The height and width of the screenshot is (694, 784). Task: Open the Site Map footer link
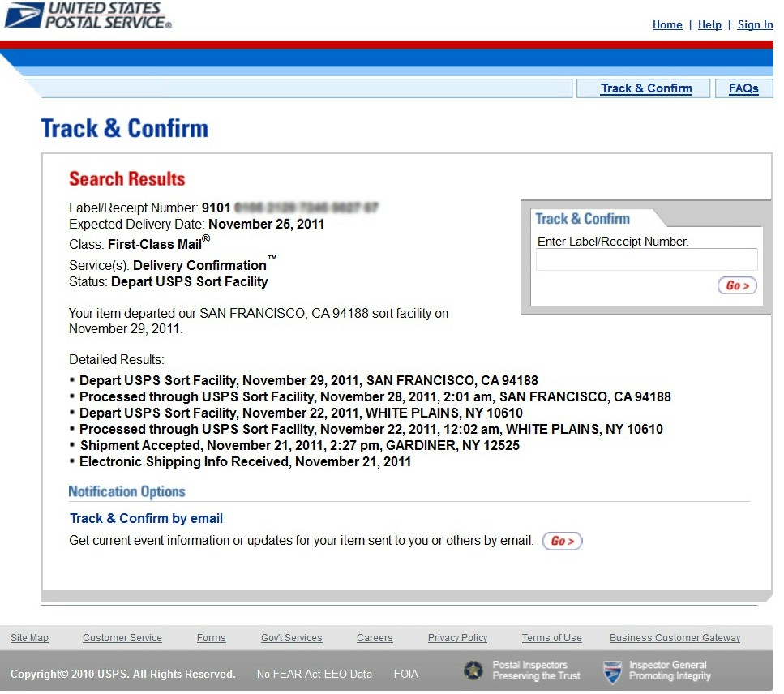tap(29, 637)
